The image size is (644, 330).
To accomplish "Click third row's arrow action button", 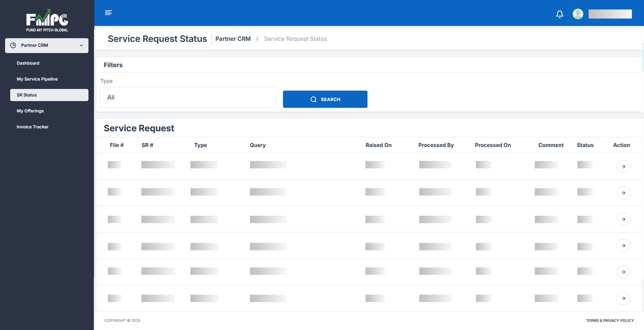I will click(623, 219).
